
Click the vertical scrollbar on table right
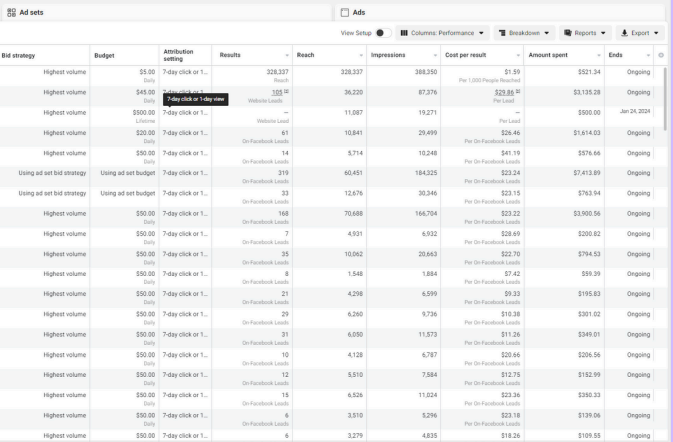pyautogui.click(x=668, y=100)
